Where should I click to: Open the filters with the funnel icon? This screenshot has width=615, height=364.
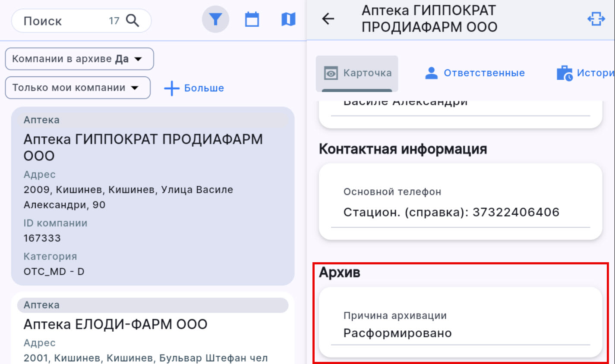tap(215, 19)
